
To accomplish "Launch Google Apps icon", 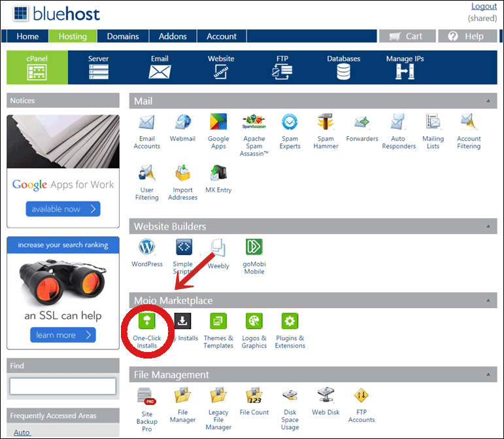I will click(x=218, y=132).
